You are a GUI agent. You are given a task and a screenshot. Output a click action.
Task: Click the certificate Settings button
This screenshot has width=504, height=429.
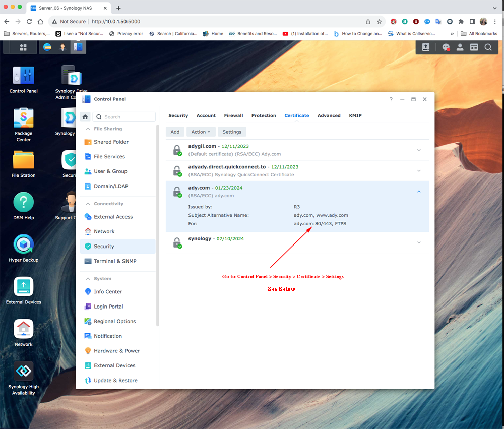tap(232, 132)
